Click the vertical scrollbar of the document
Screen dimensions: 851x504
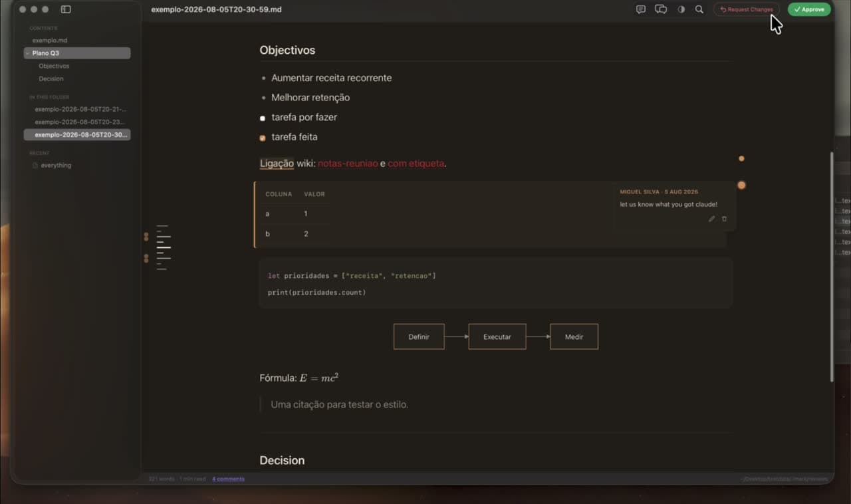pyautogui.click(x=832, y=267)
